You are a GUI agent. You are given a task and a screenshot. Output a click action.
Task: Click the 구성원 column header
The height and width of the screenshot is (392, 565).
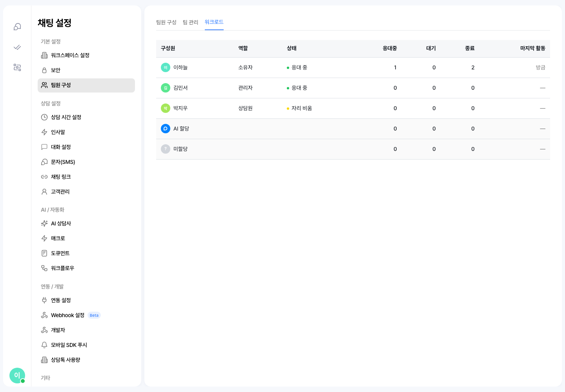click(168, 48)
